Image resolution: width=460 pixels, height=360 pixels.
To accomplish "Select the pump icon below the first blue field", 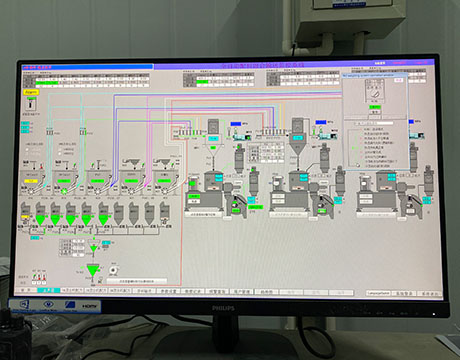I will pyautogui.click(x=241, y=136).
